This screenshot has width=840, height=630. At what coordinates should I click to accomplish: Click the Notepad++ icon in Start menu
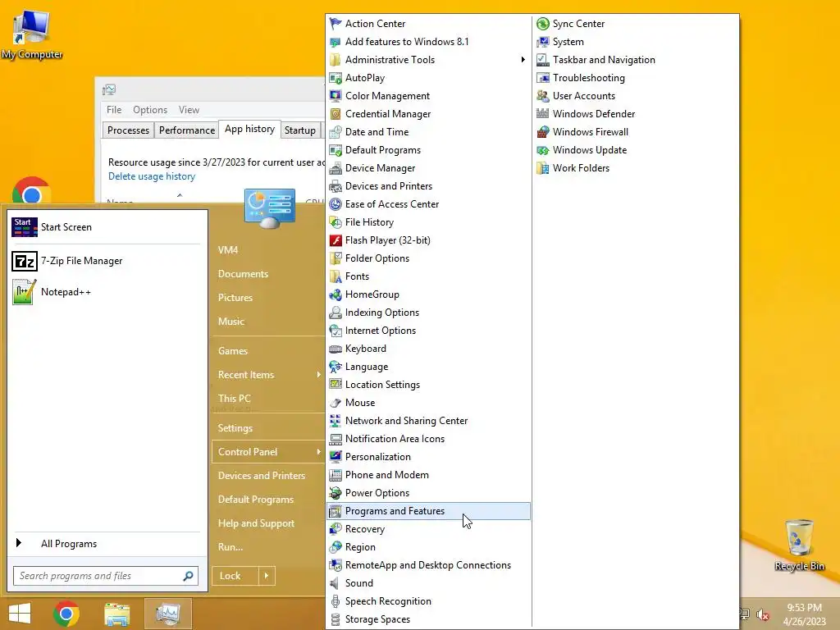coord(25,292)
